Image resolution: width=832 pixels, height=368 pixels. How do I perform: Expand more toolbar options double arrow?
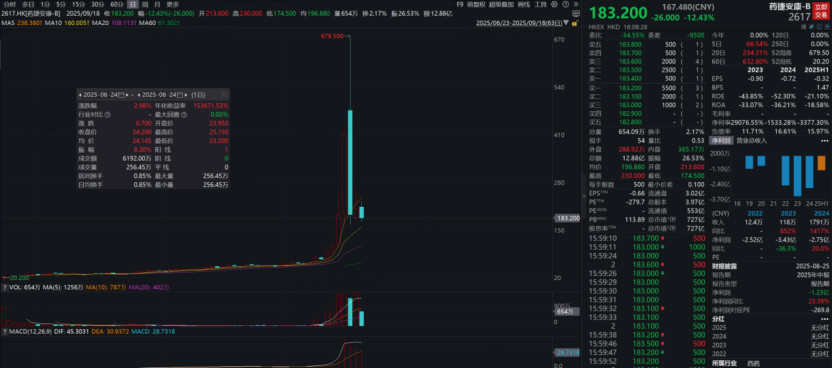576,4
